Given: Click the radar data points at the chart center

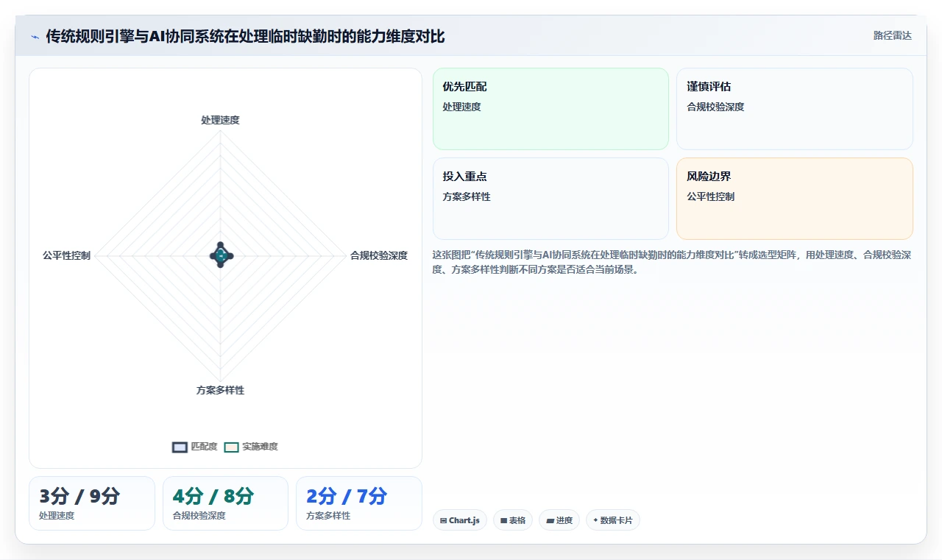Looking at the screenshot, I should (x=221, y=255).
